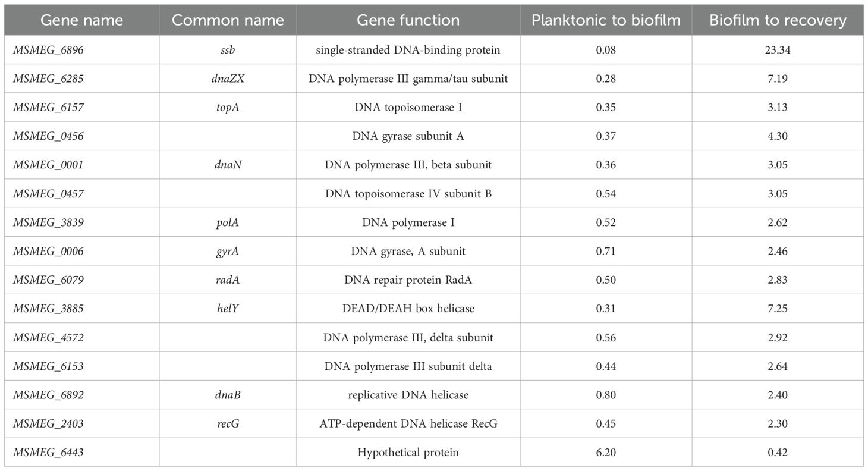Click the gyrA common name cell
This screenshot has height=471, width=868.
(228, 251)
